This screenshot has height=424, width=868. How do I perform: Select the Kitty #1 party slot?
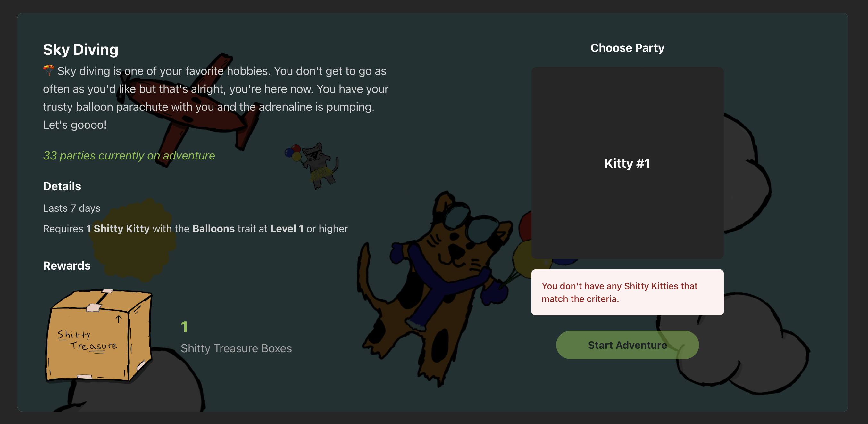pos(627,163)
